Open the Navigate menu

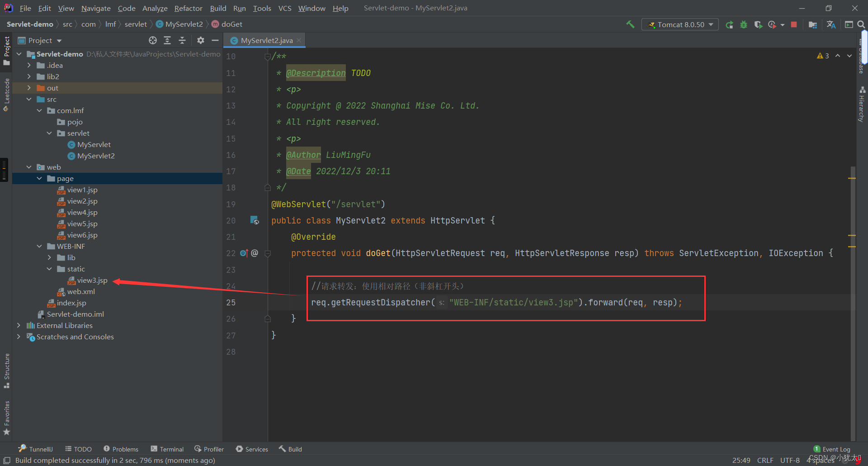pos(96,8)
